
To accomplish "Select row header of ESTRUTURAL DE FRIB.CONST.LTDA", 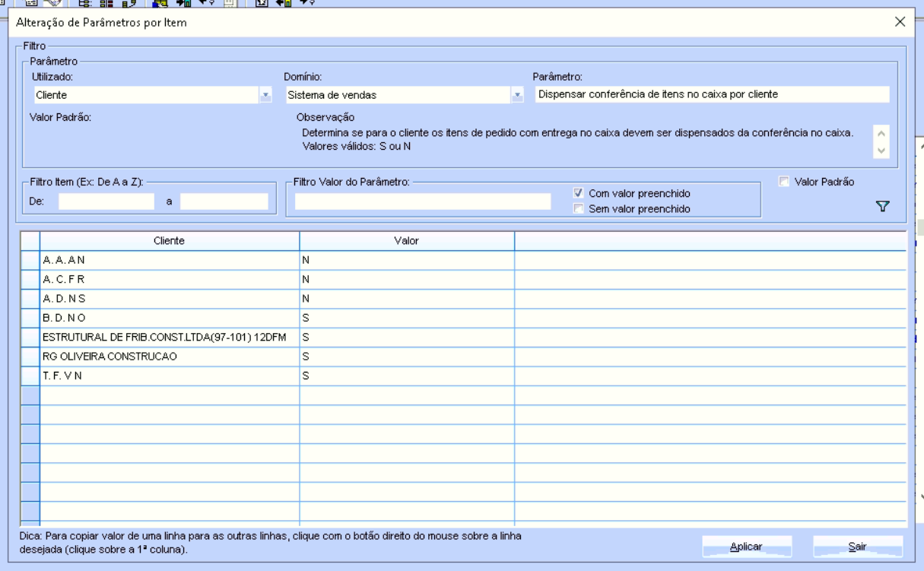I will tap(30, 336).
